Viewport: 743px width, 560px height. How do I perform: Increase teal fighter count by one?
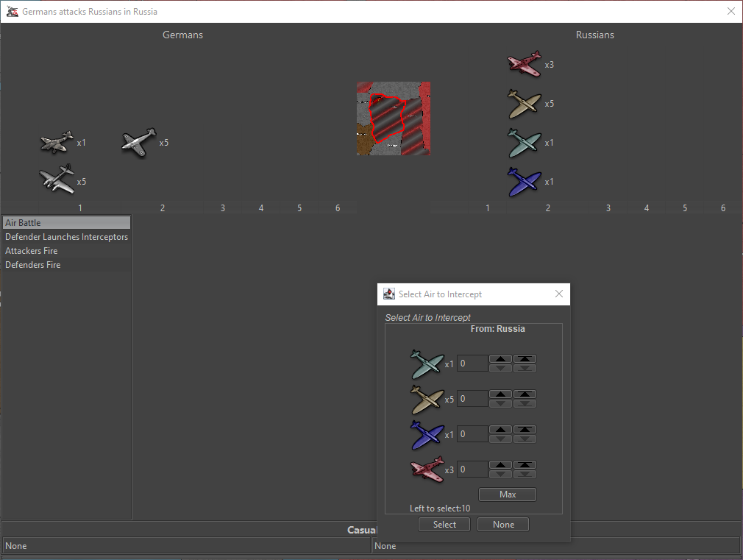point(500,359)
